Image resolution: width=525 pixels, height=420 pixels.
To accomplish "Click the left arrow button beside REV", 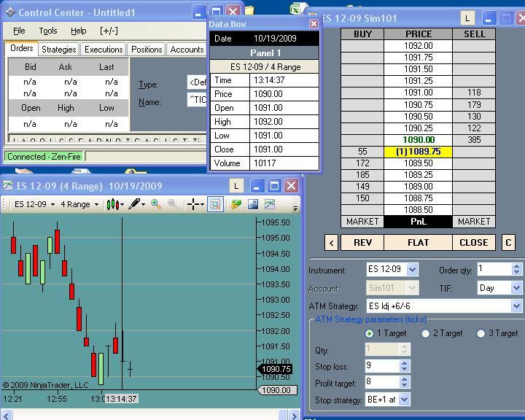I will (332, 243).
